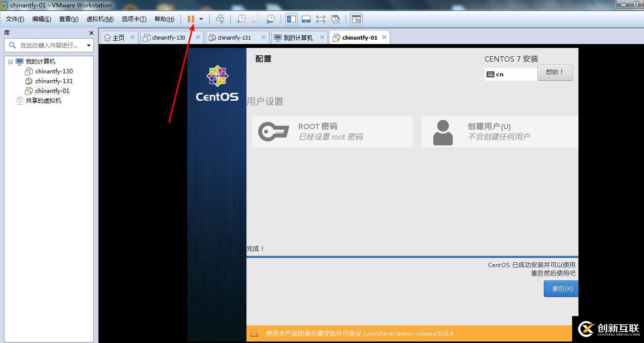
Task: Open the ROOT 密码 settings
Action: click(332, 131)
